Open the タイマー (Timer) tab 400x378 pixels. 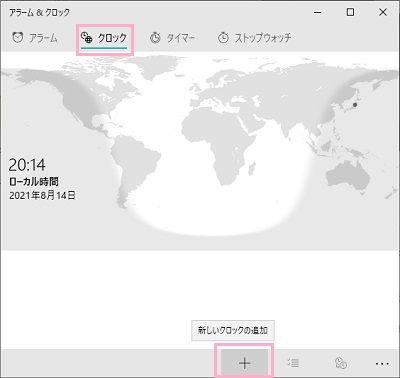[x=172, y=38]
